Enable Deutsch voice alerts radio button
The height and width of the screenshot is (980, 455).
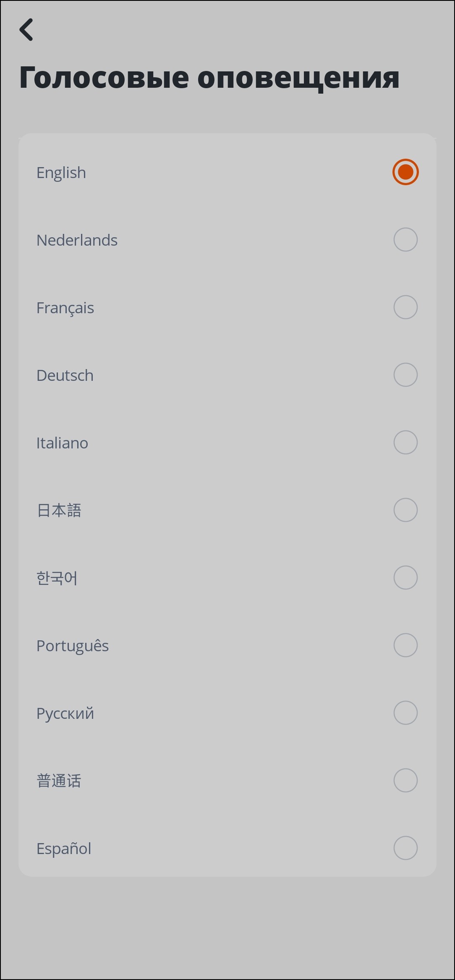(x=405, y=375)
